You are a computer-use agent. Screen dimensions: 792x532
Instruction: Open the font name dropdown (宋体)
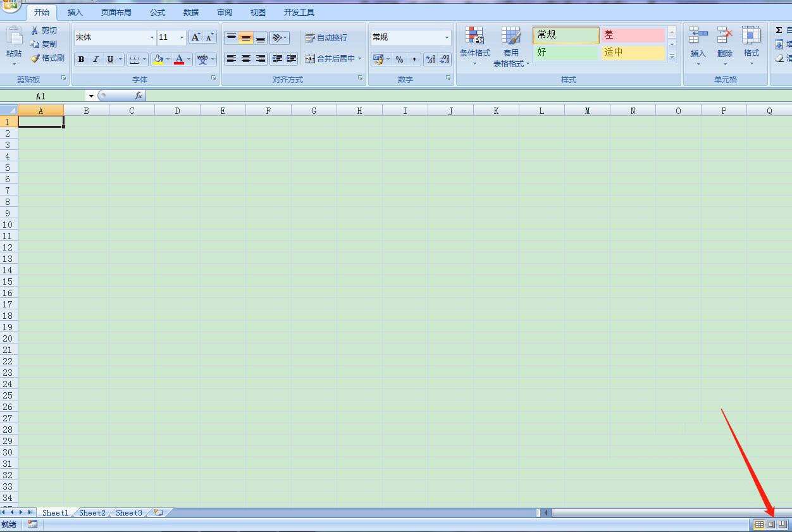click(152, 38)
